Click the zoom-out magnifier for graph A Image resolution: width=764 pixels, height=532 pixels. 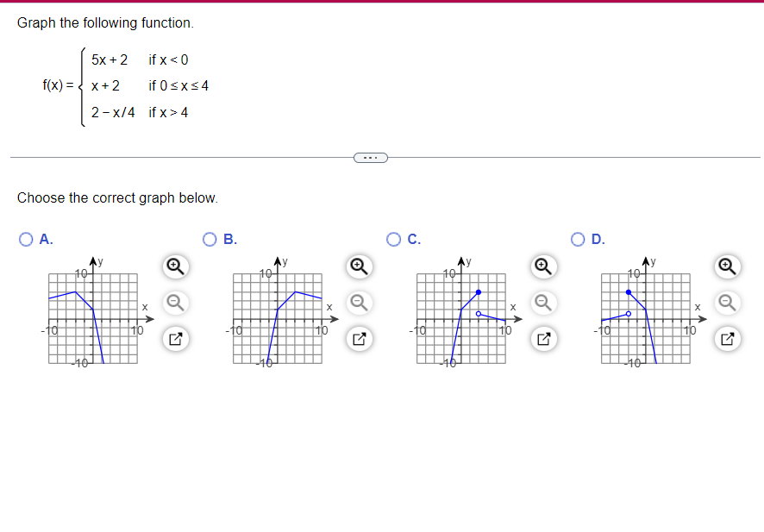[x=174, y=304]
